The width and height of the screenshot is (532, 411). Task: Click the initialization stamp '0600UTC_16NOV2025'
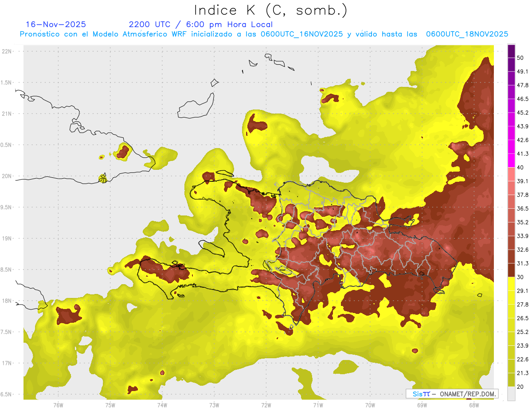tap(301, 34)
